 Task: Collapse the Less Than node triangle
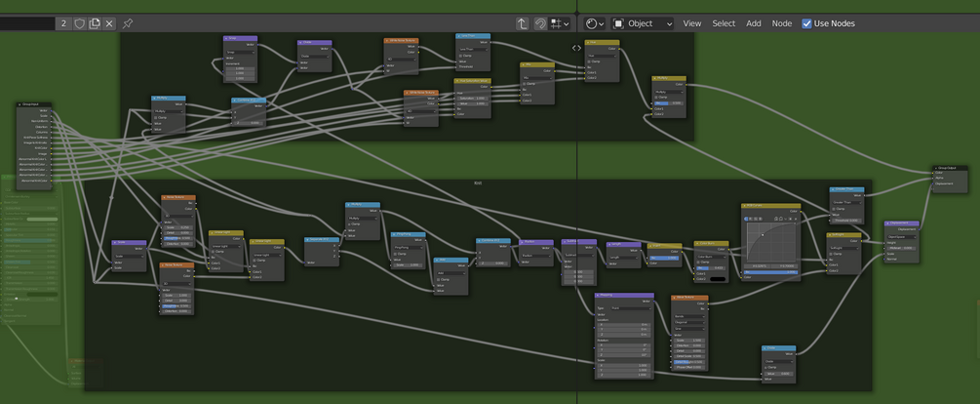458,36
